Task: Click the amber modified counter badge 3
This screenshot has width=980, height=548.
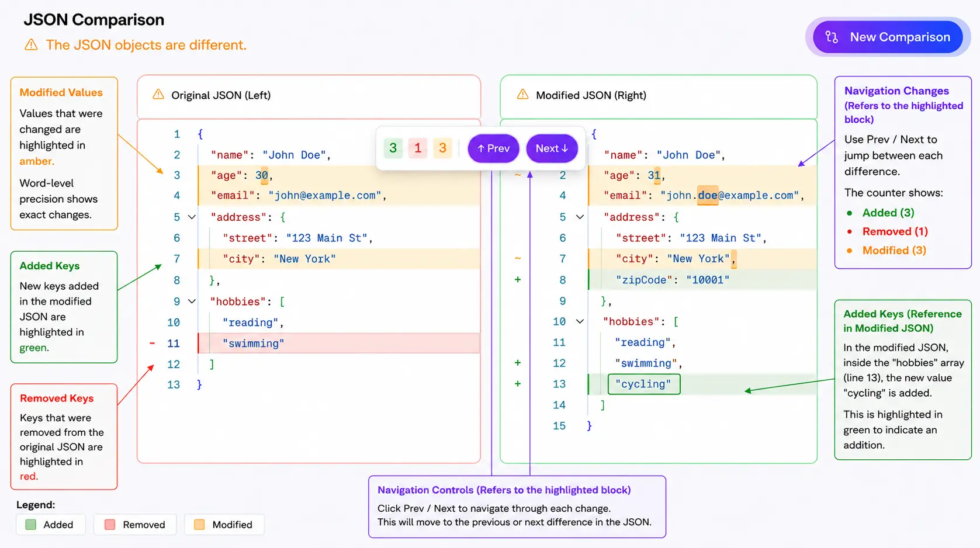Action: point(442,148)
